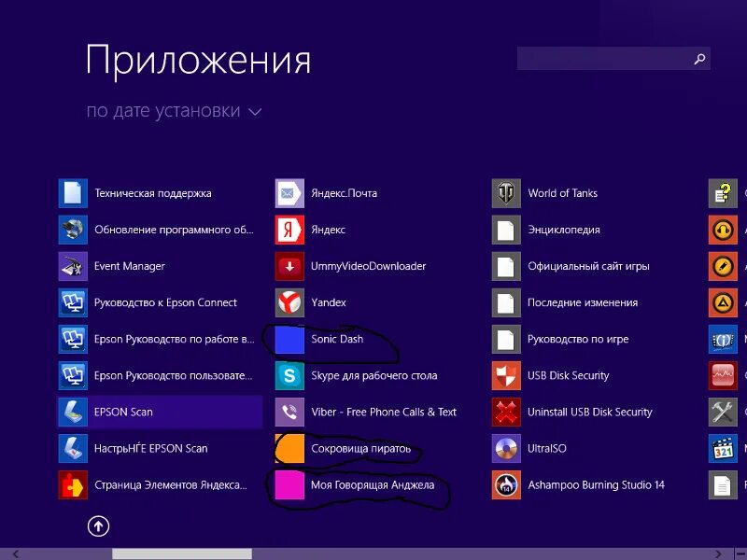Viewport: 747px width, 560px height.
Task: Open the Энциклопедия document icon
Action: coord(506,230)
